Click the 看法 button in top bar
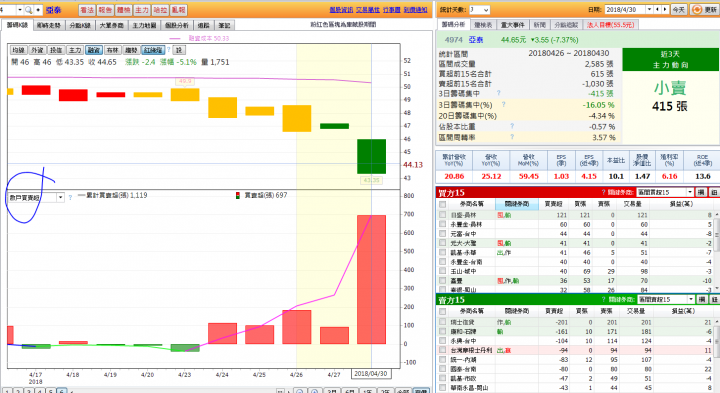Viewport: 720px width, 393px height. coord(87,10)
